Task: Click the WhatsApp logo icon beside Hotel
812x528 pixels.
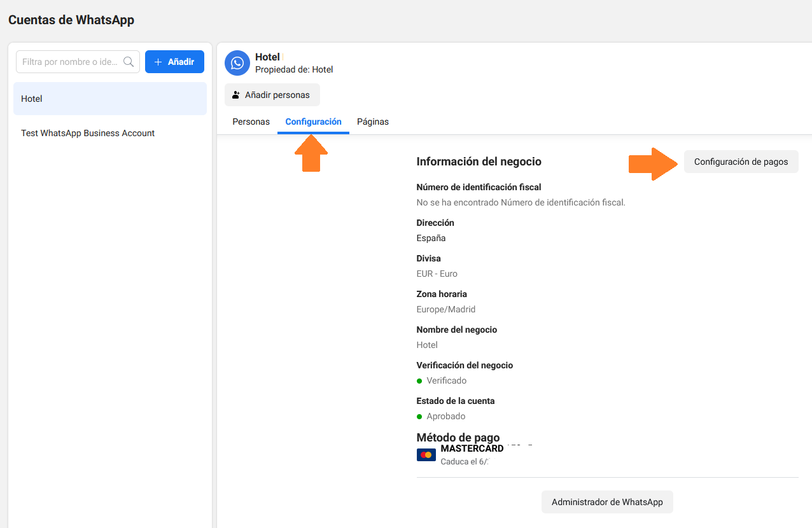Action: pos(237,63)
